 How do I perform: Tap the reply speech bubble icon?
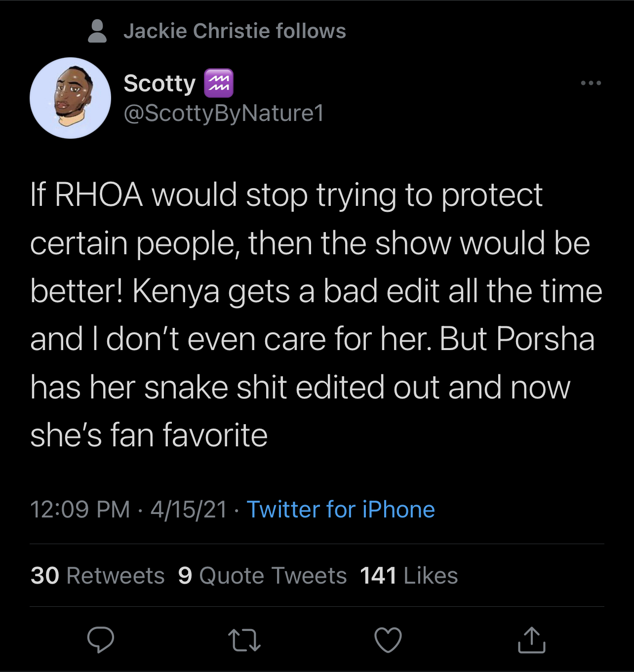click(x=101, y=640)
